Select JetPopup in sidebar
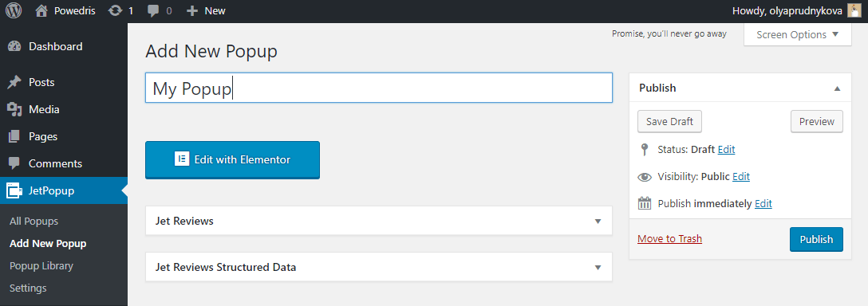The width and height of the screenshot is (868, 306). (64, 191)
